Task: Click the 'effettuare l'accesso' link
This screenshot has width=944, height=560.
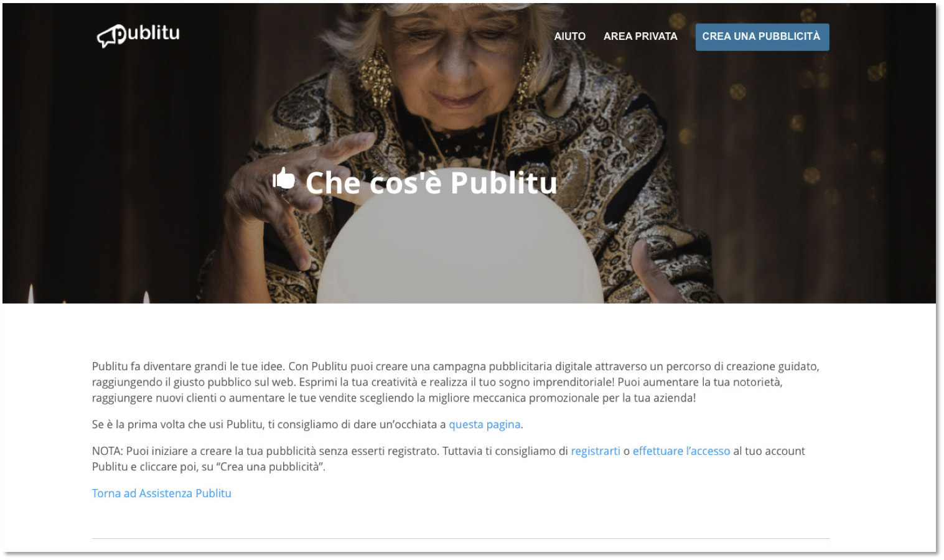Action: coord(681,451)
